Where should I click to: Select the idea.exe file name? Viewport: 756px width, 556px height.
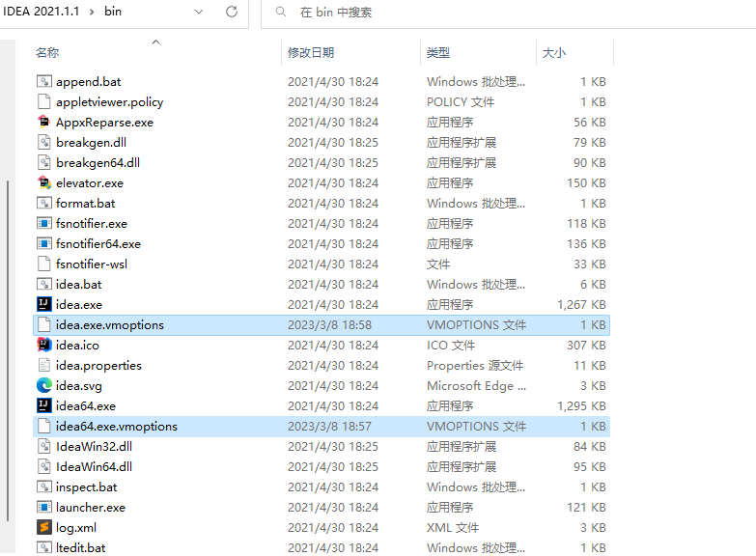tap(79, 305)
